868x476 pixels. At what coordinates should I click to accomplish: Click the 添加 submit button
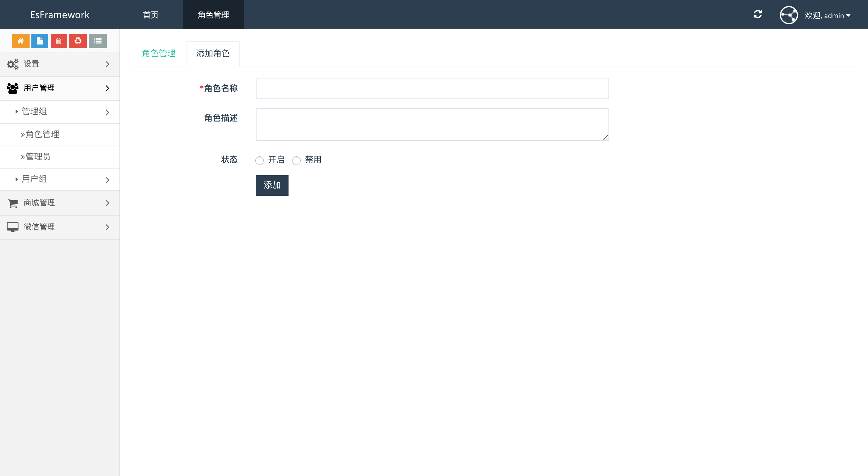pos(272,185)
